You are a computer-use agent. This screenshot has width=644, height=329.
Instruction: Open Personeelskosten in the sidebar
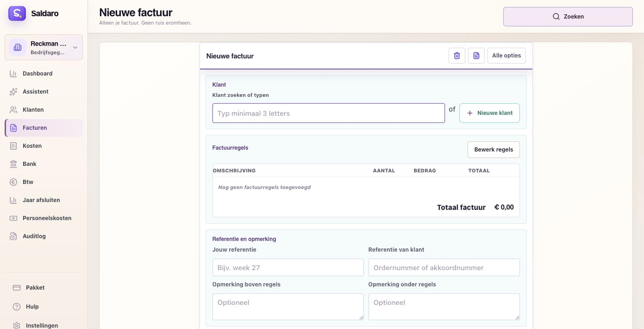point(44,218)
